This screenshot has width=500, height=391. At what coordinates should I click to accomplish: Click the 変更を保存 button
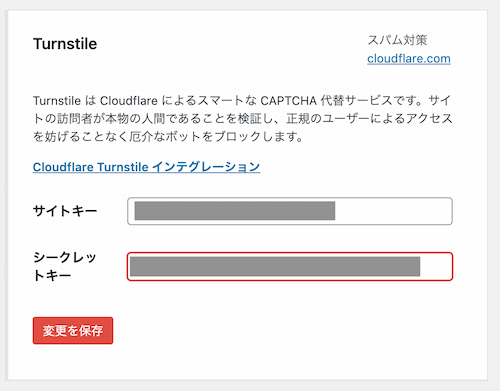[73, 330]
